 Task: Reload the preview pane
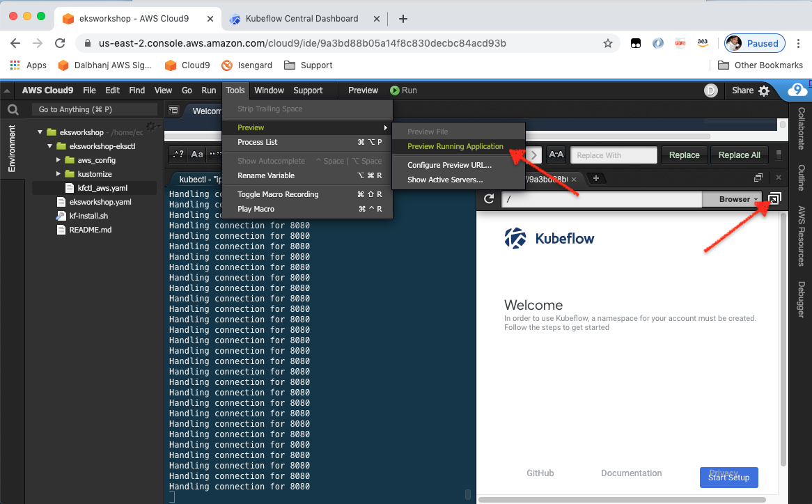coord(489,199)
